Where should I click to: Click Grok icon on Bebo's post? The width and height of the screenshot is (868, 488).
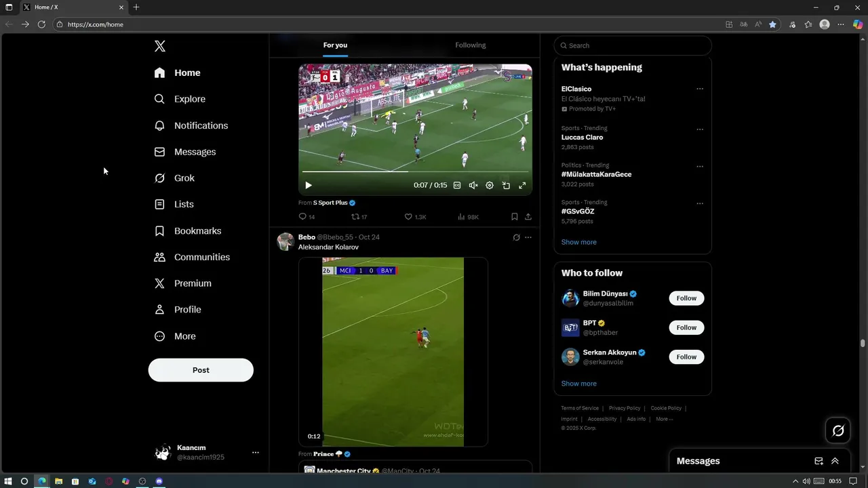coord(516,237)
